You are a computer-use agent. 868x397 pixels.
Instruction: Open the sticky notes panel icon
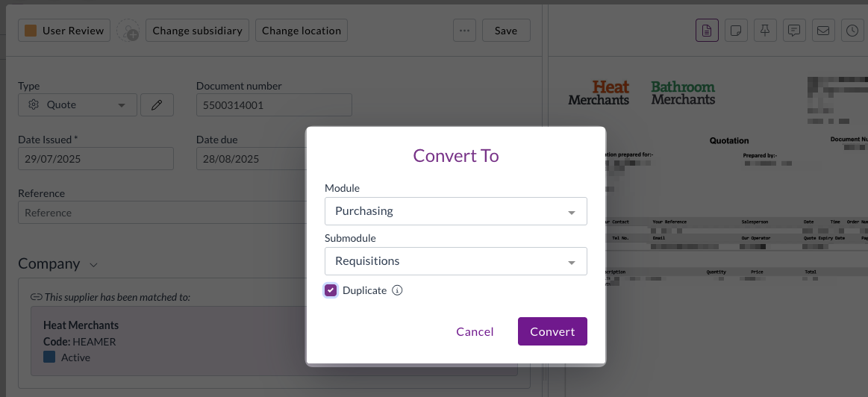click(x=736, y=31)
